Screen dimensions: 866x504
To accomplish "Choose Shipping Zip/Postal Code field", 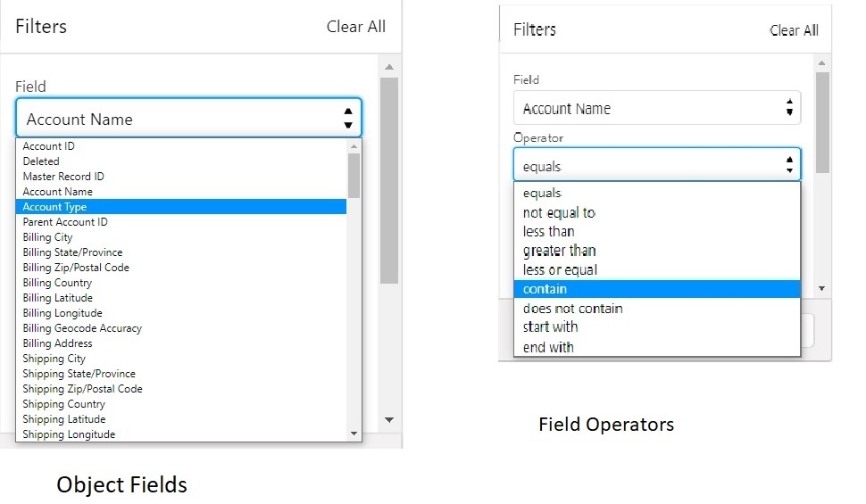I will tap(181, 389).
